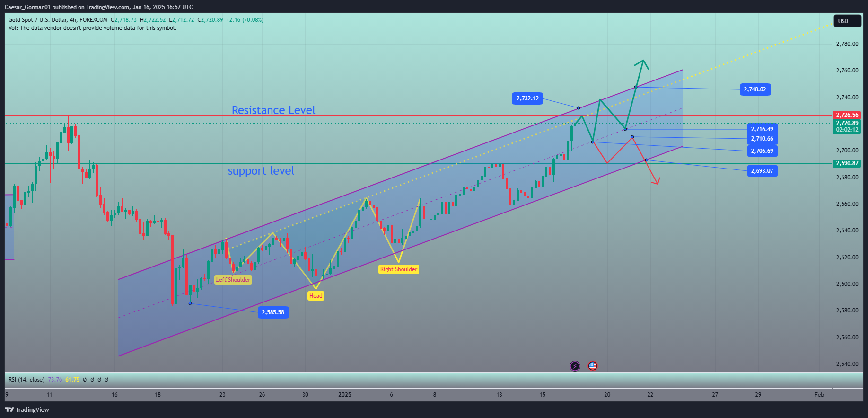
Task: Select the 2,748.02 price callout
Action: pyautogui.click(x=755, y=89)
